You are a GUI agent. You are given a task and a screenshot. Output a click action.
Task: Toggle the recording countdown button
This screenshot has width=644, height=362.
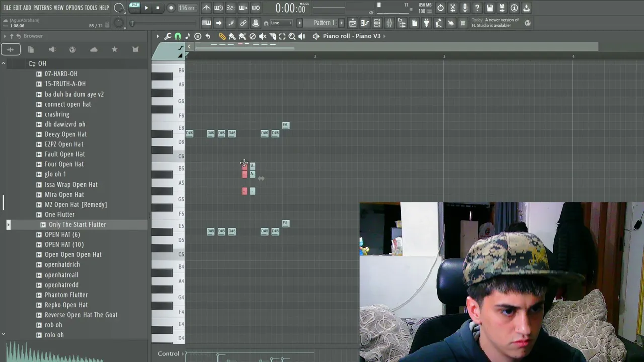tap(231, 8)
